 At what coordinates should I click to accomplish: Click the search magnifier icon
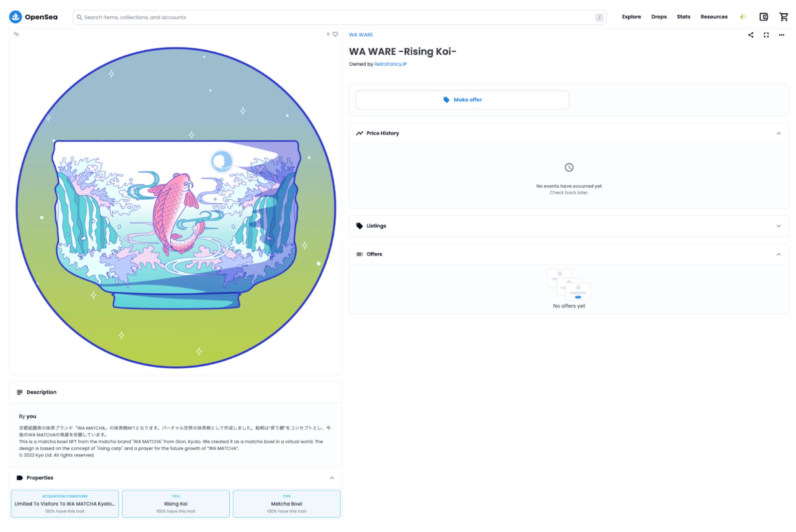[79, 17]
